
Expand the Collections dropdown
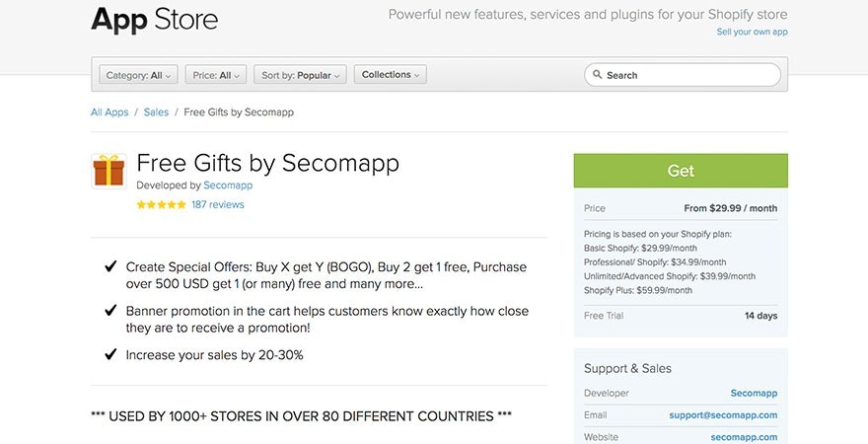(x=390, y=75)
